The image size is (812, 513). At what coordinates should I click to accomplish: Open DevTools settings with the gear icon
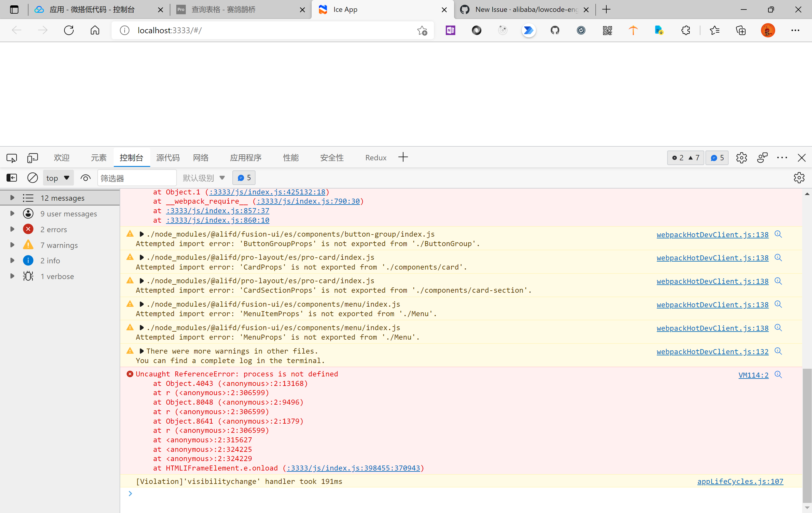coord(741,158)
